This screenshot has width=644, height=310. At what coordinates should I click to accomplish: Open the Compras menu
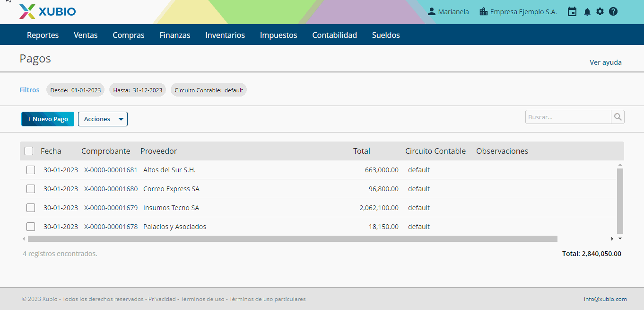pyautogui.click(x=129, y=35)
